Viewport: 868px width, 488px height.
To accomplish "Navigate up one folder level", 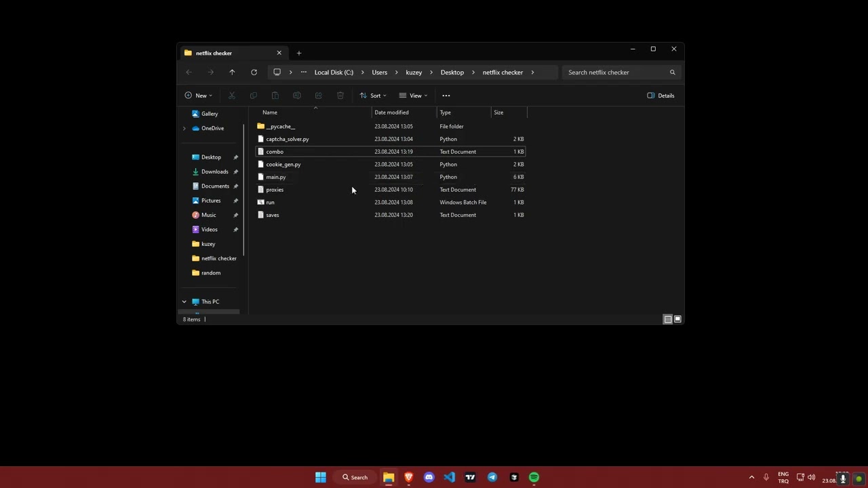I will [232, 73].
